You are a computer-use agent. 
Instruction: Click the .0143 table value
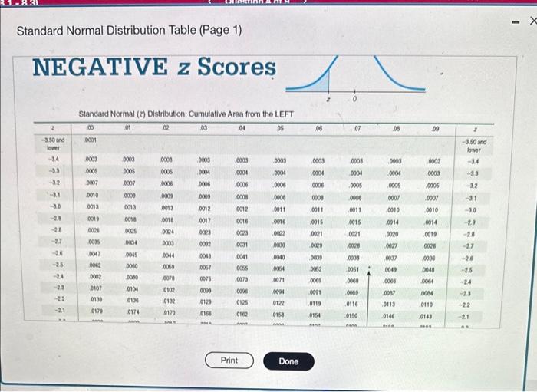[x=426, y=316]
